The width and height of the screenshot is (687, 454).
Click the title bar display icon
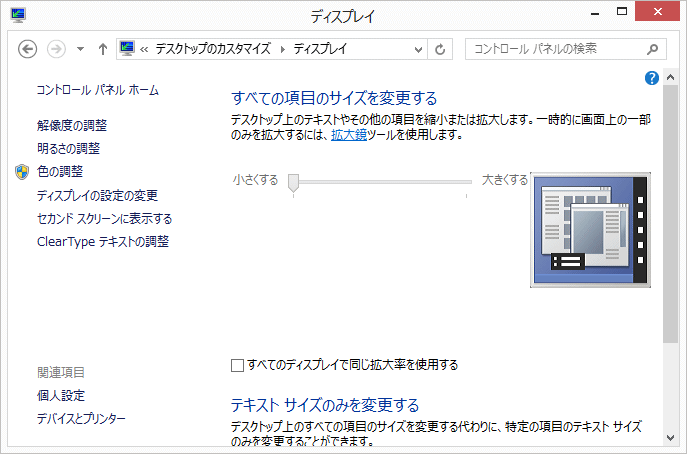pos(18,15)
